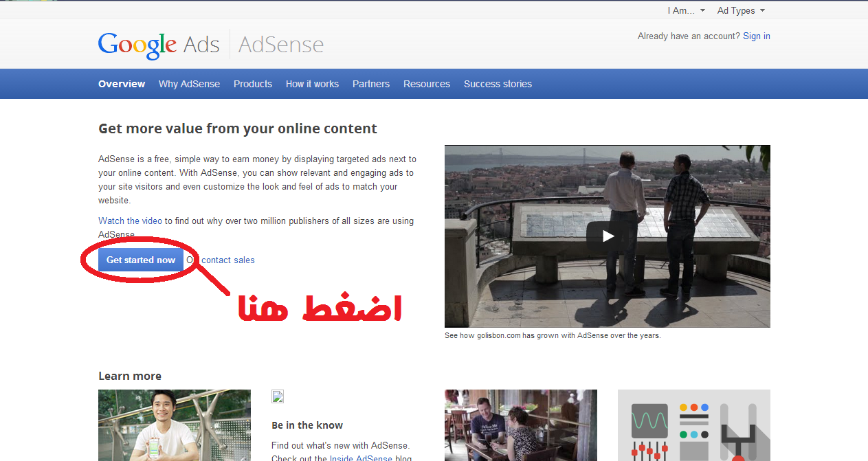Open the restaurant couple thumbnail
Viewport: 868px width, 461px height.
pos(521,425)
